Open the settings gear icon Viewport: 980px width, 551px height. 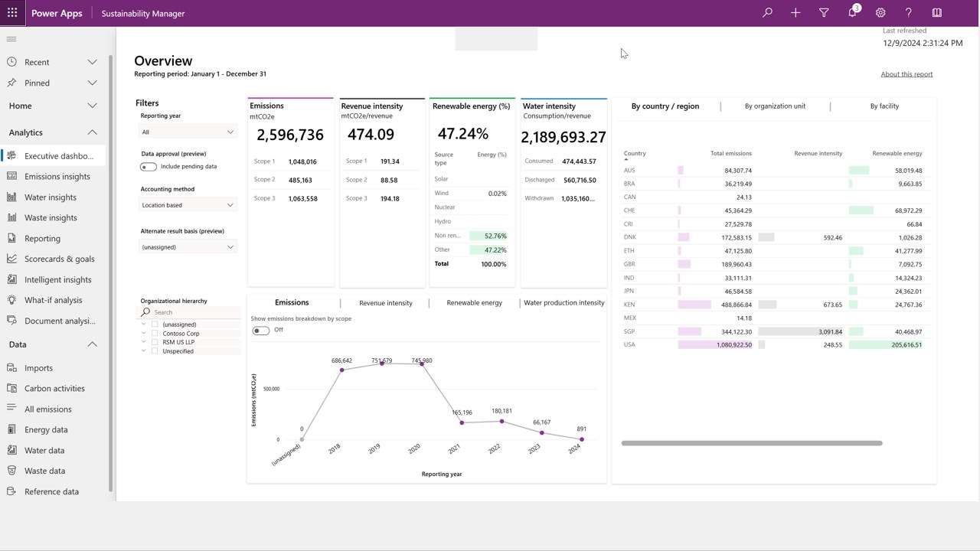pos(880,13)
